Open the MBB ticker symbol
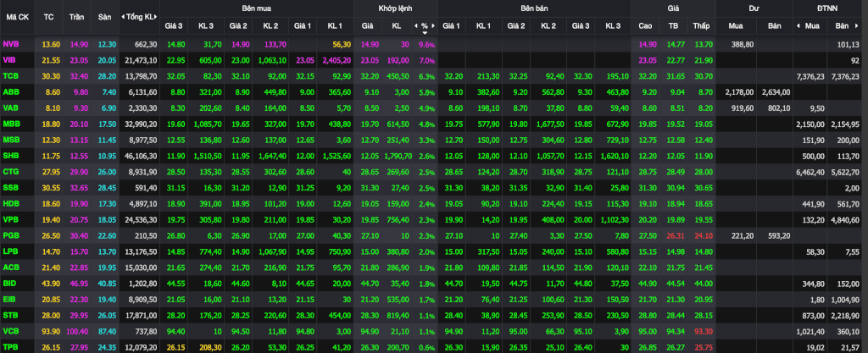The width and height of the screenshot is (868, 353). [10, 124]
